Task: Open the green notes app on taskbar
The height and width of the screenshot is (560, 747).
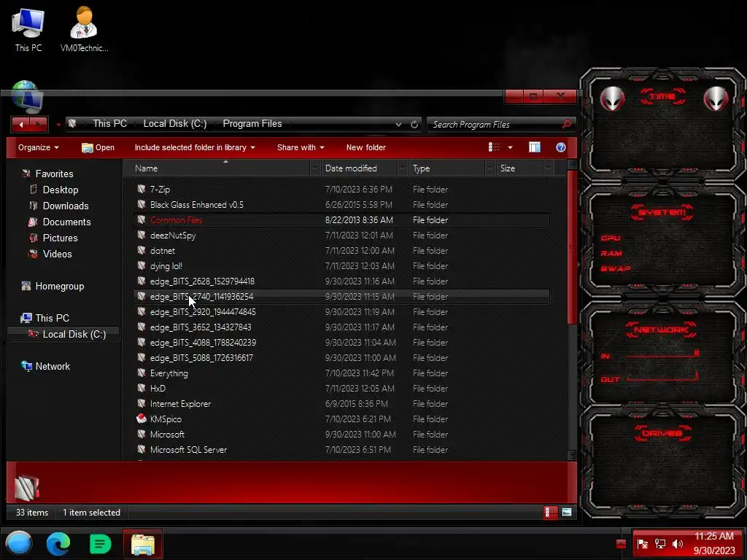Action: coord(100,544)
